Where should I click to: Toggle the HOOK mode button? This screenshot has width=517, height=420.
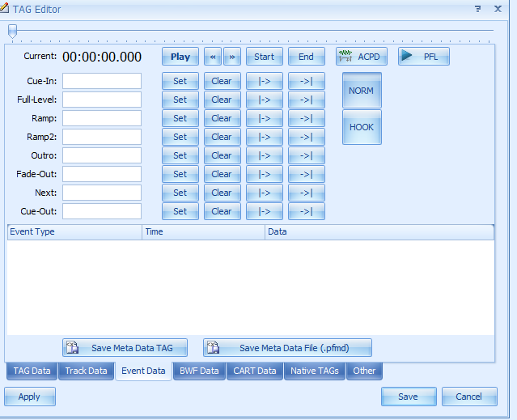361,127
